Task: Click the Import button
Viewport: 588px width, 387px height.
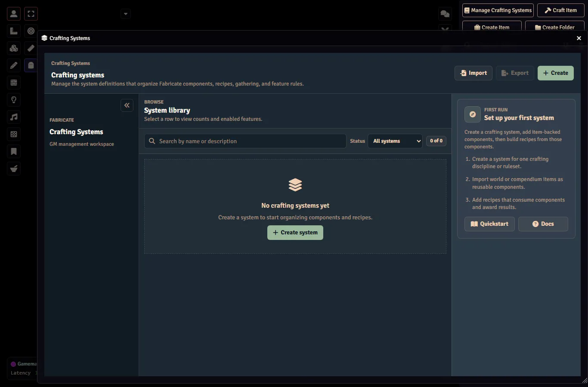Action: [x=473, y=73]
